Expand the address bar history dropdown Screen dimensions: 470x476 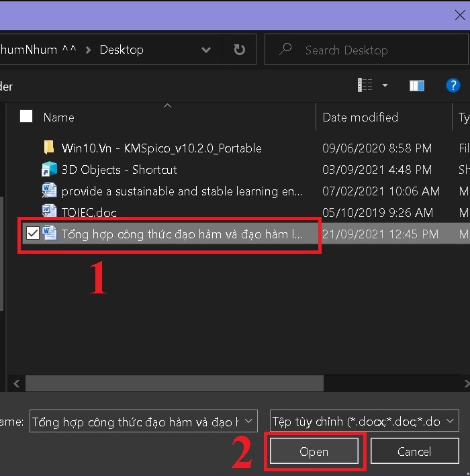206,50
